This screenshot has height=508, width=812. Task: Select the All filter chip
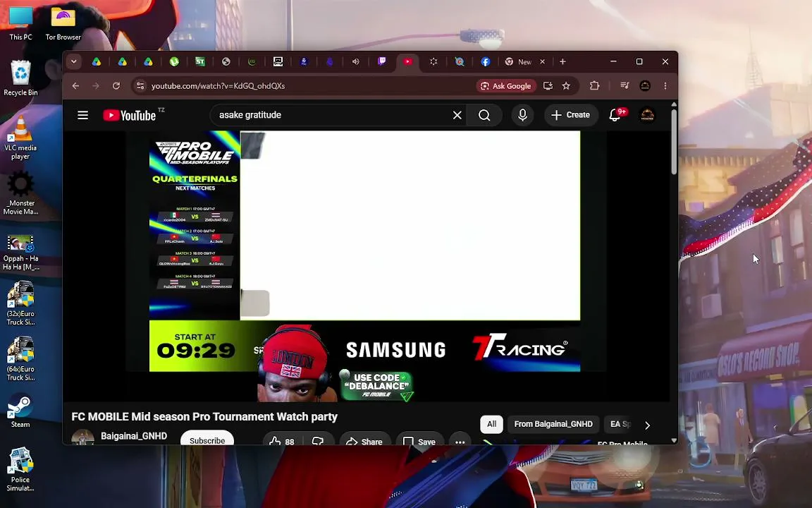491,424
